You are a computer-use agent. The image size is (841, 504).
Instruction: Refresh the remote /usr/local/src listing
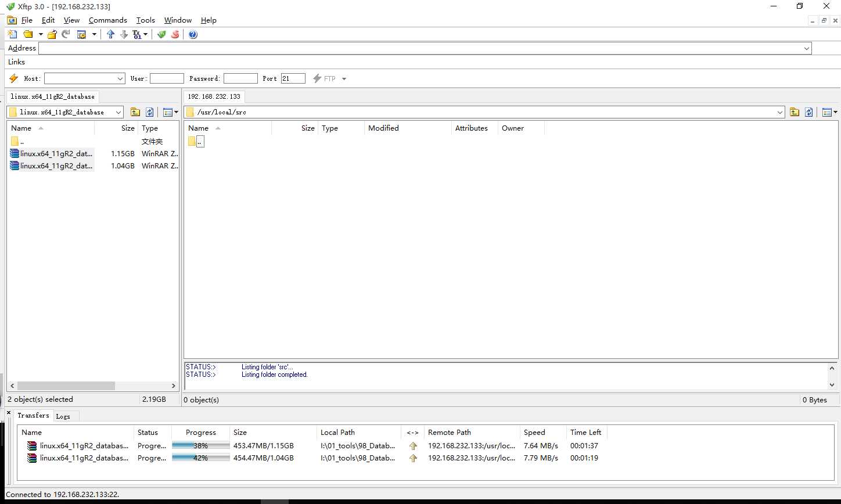point(808,112)
